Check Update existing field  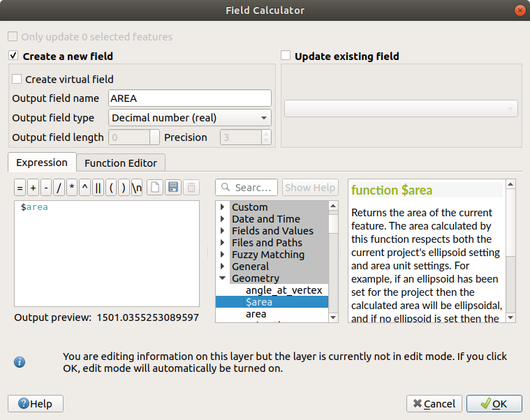[x=286, y=56]
